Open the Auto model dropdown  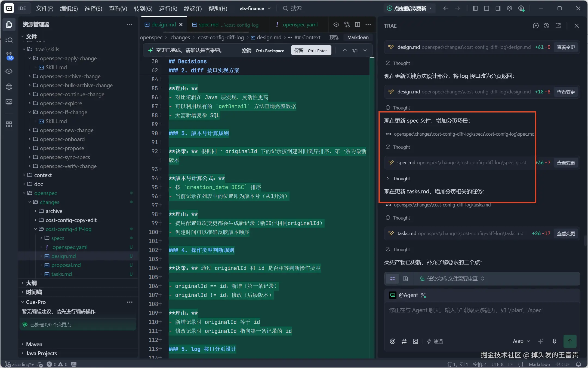click(521, 341)
